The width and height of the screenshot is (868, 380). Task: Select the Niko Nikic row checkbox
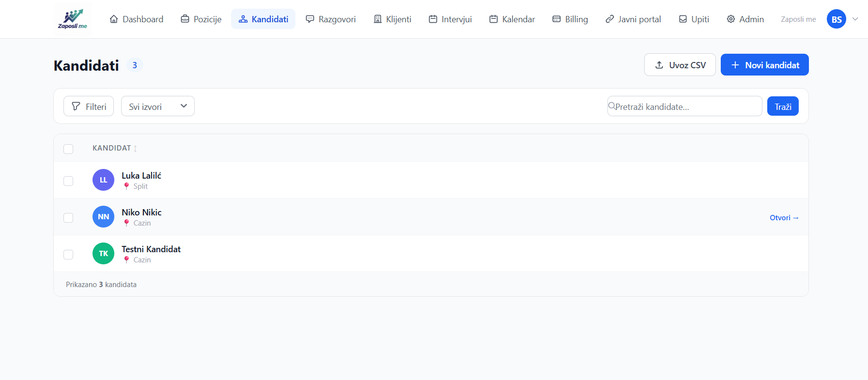[x=68, y=218]
